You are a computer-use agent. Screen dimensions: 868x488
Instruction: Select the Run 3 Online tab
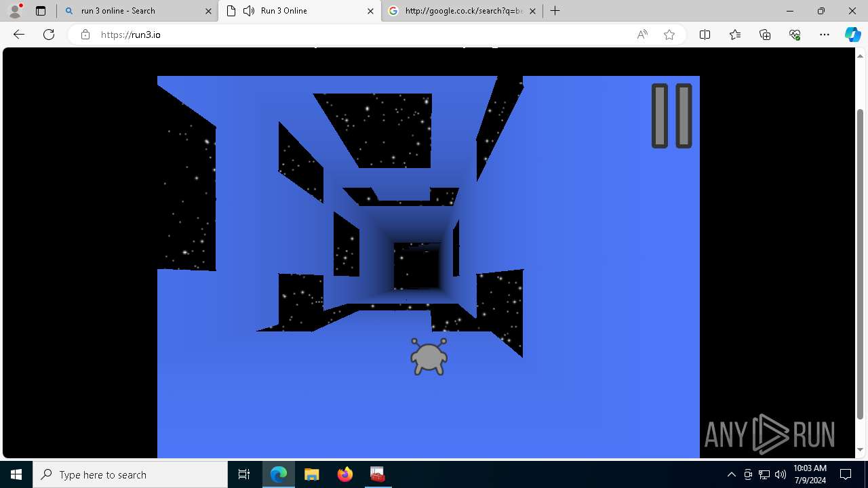click(300, 11)
